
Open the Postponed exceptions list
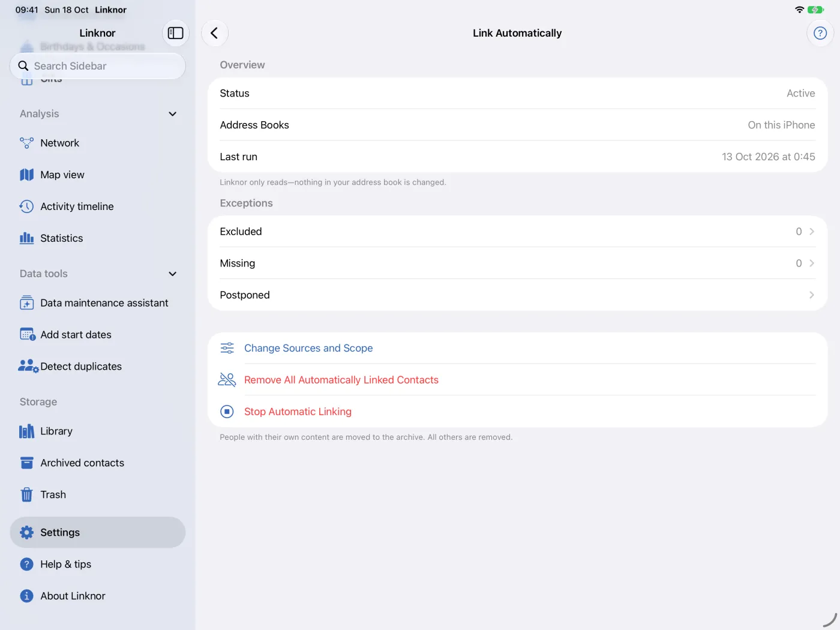(x=517, y=295)
